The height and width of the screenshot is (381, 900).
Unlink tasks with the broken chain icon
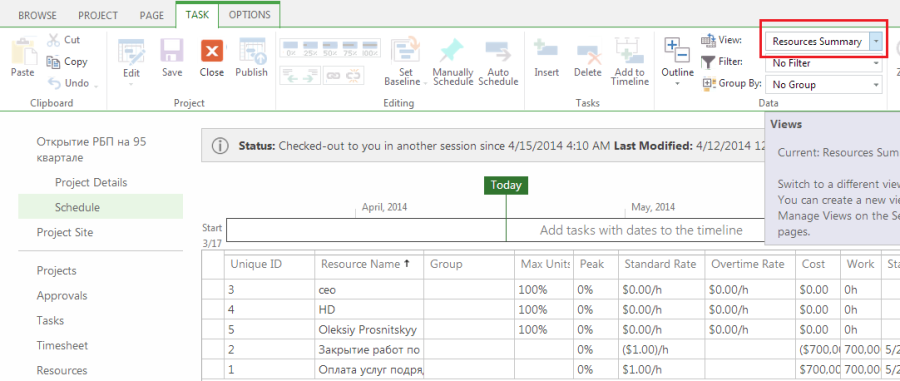[x=354, y=75]
